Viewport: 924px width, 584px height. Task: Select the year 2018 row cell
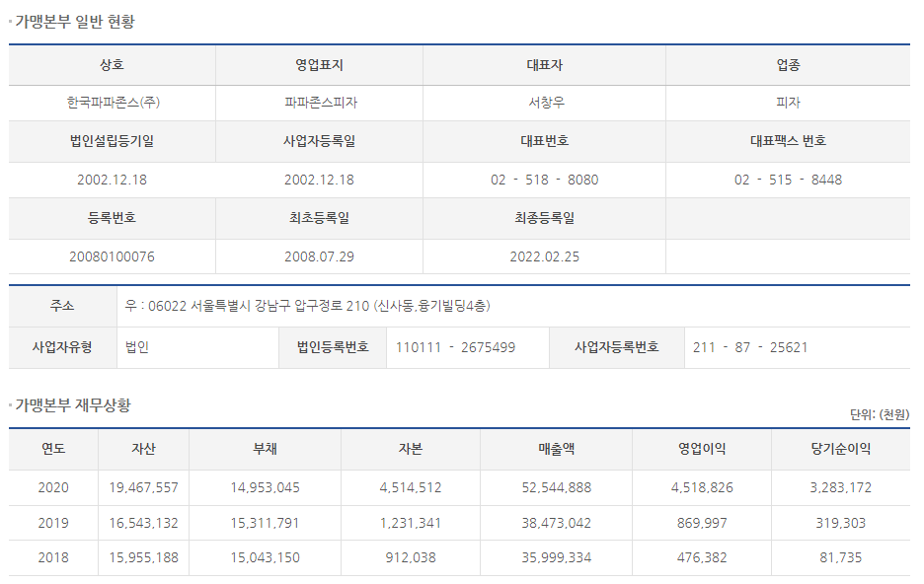click(53, 557)
